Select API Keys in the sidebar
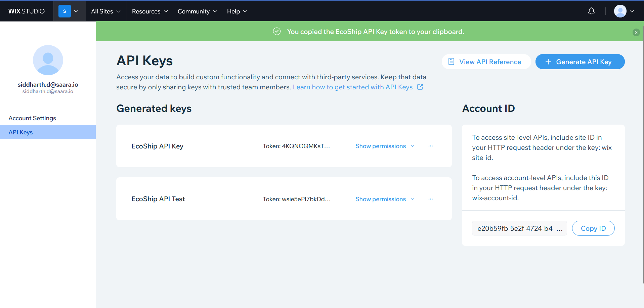644x308 pixels. point(21,132)
